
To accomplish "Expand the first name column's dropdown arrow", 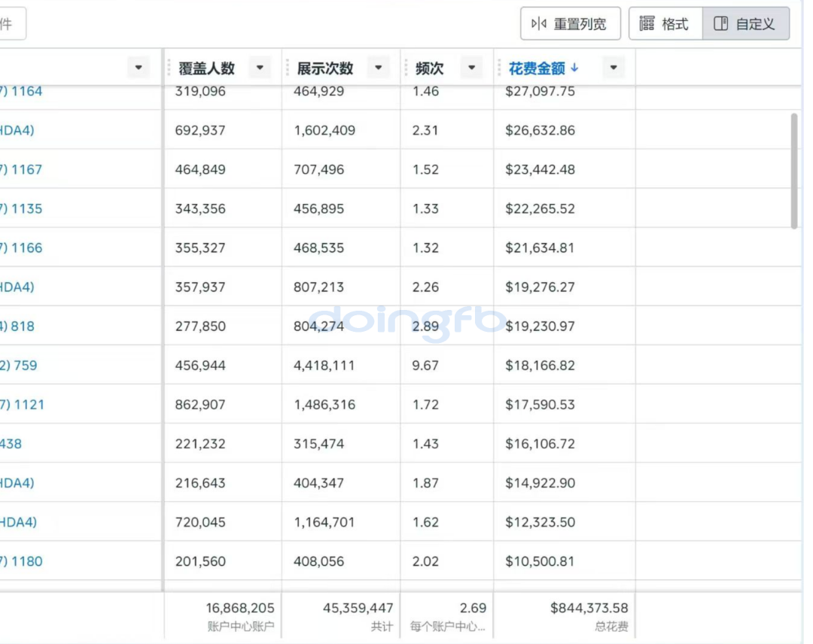I will point(138,68).
